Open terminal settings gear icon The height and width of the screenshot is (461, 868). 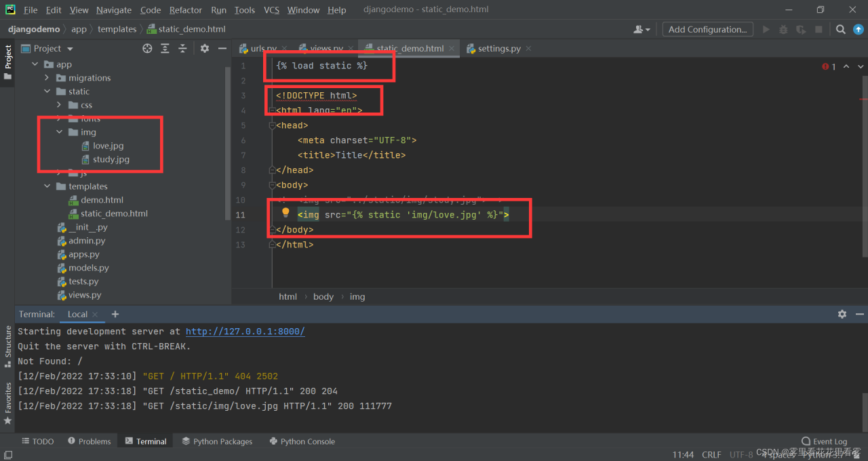[x=842, y=314]
